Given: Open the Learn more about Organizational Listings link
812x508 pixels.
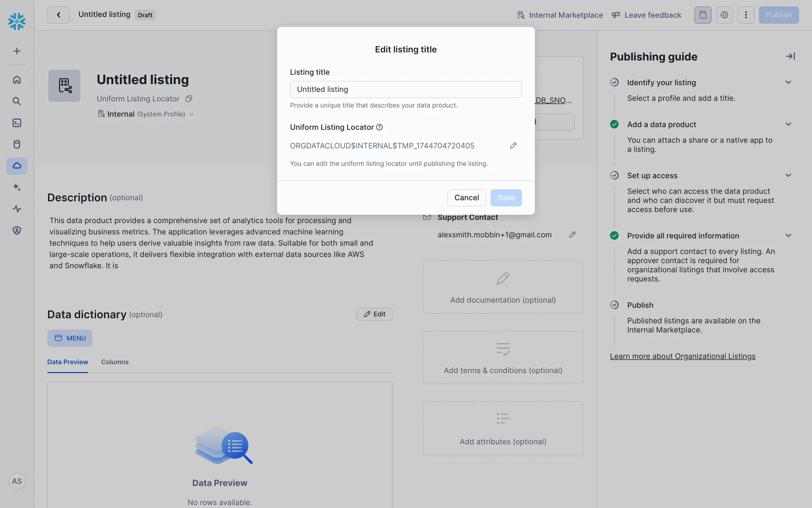Looking at the screenshot, I should tap(682, 356).
